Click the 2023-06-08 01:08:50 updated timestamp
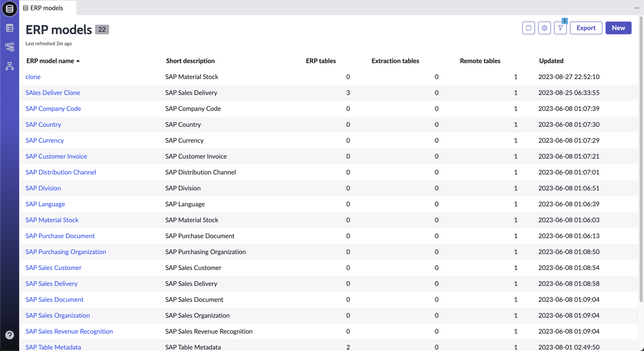 coord(569,252)
